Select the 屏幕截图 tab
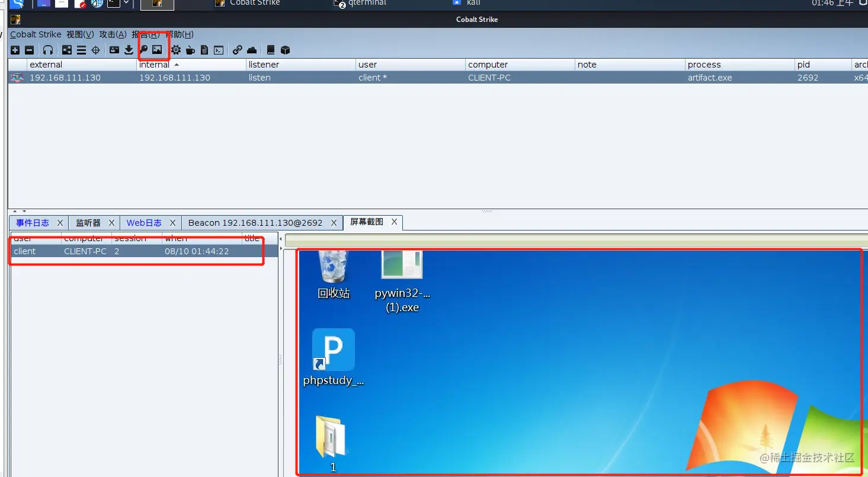868x477 pixels. click(x=367, y=222)
